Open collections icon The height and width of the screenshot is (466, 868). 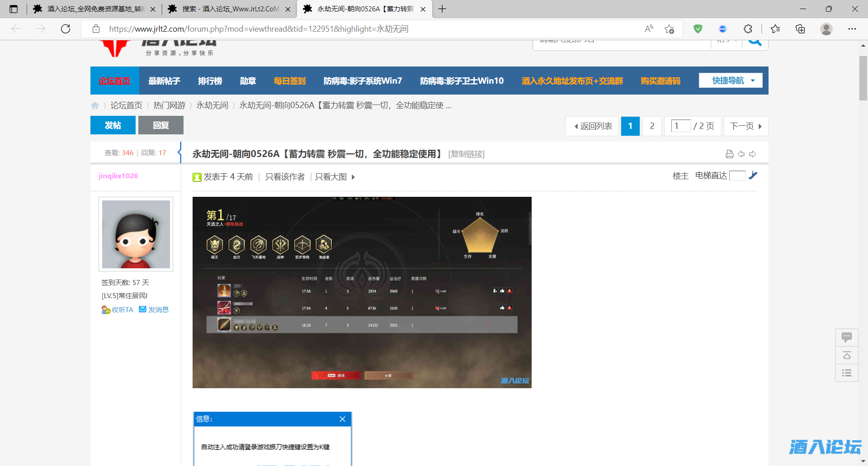pyautogui.click(x=800, y=29)
